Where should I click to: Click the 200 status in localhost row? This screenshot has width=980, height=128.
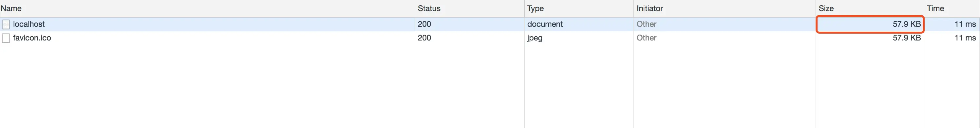click(424, 24)
